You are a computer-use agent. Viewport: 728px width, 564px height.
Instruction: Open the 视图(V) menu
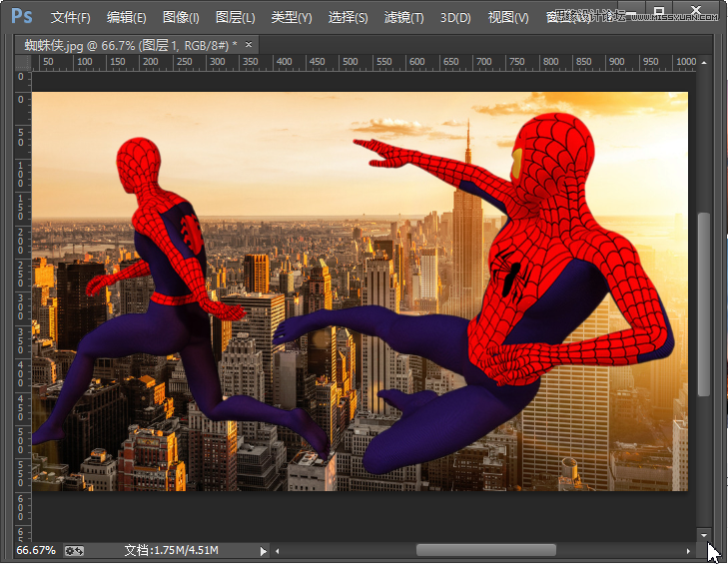[508, 18]
